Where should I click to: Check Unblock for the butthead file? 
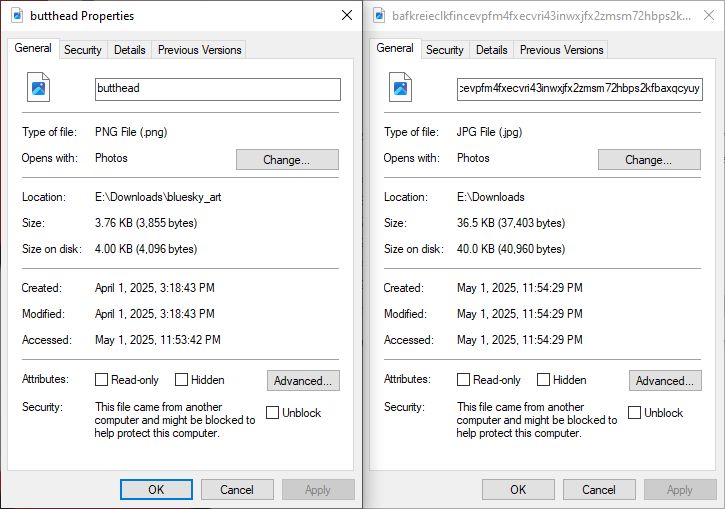click(273, 413)
